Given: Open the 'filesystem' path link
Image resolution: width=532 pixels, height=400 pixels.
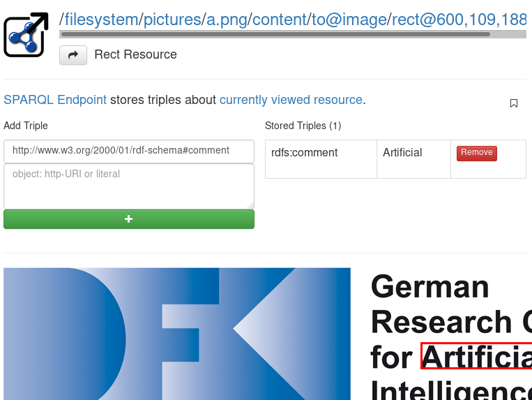Looking at the screenshot, I should (101, 20).
